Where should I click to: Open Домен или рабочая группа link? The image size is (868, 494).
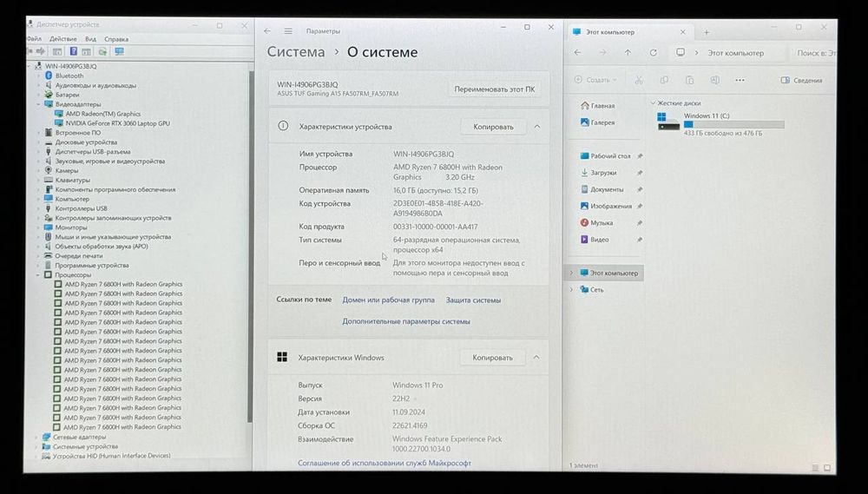tap(388, 300)
